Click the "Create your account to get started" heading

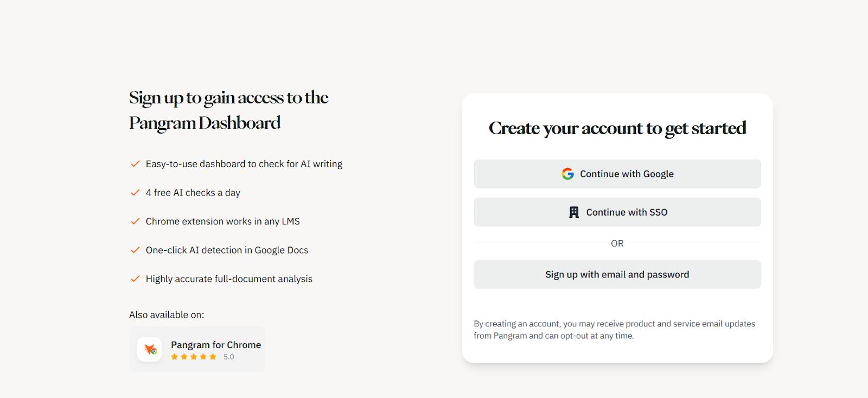tap(617, 128)
